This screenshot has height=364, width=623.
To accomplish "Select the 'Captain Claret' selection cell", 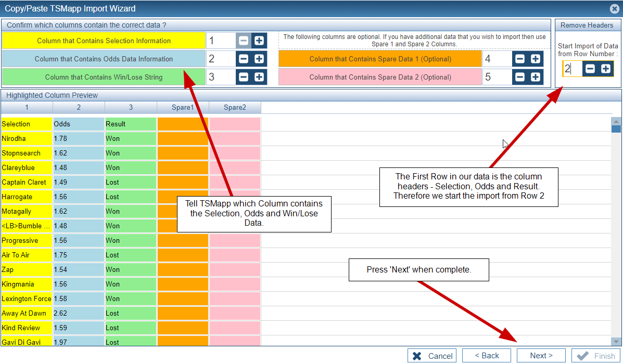I will [x=27, y=182].
